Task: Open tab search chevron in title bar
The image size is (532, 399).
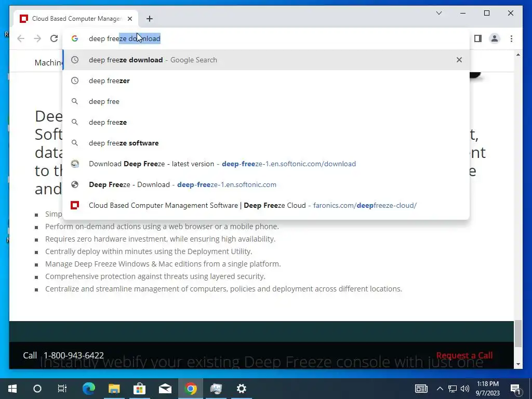Action: (439, 13)
